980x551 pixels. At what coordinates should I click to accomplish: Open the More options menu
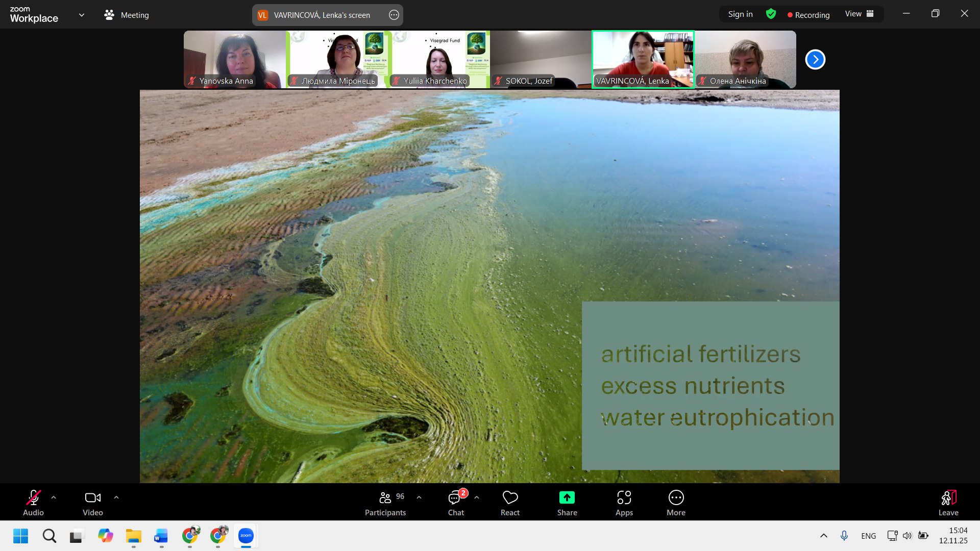(x=676, y=503)
